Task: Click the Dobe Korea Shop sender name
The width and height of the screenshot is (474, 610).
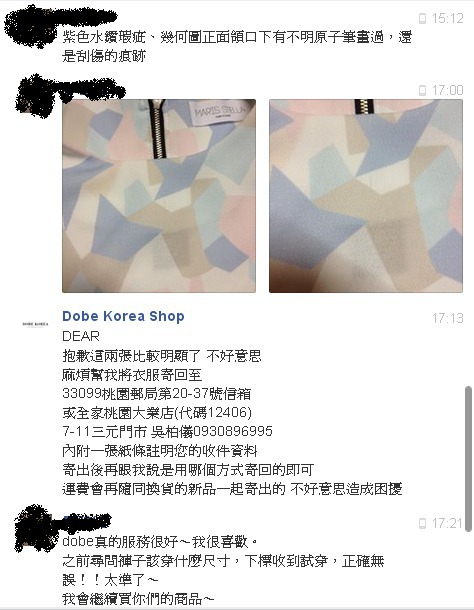Action: (x=123, y=316)
